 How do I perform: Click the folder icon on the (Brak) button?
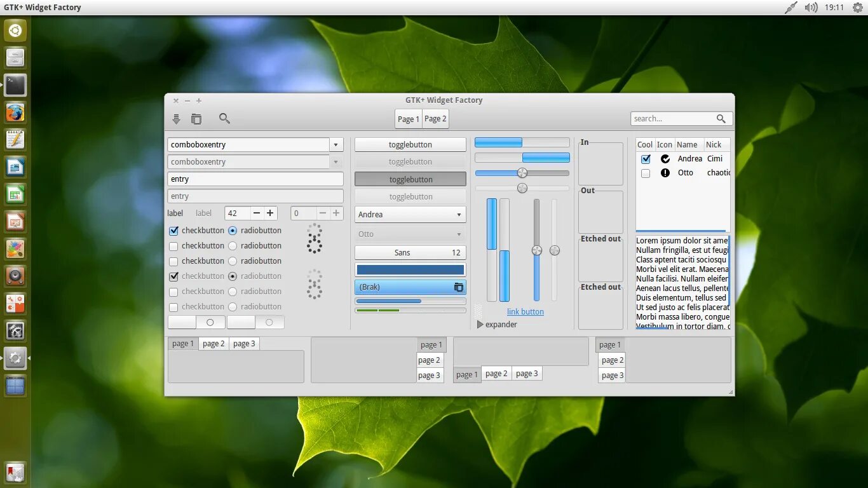[x=459, y=287]
